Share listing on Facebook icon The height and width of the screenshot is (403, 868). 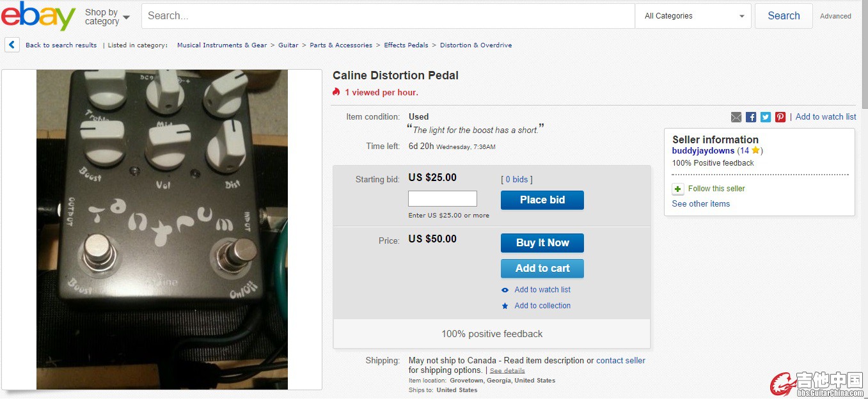tap(751, 117)
